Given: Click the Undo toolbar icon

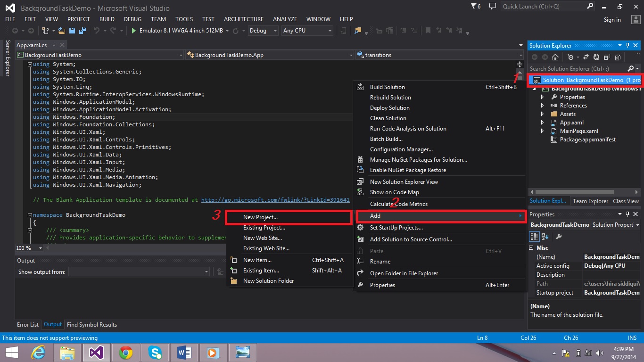Looking at the screenshot, I should pos(97,31).
